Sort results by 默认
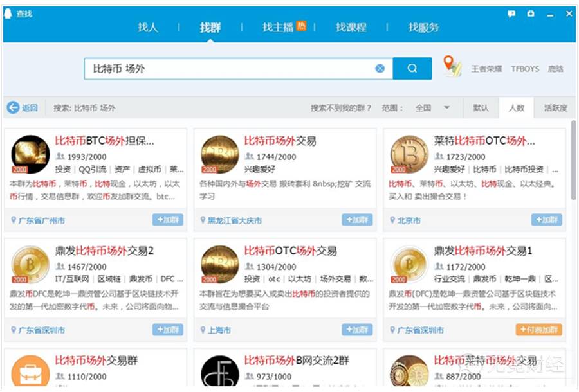Image resolution: width=579 pixels, height=392 pixels. click(x=481, y=108)
